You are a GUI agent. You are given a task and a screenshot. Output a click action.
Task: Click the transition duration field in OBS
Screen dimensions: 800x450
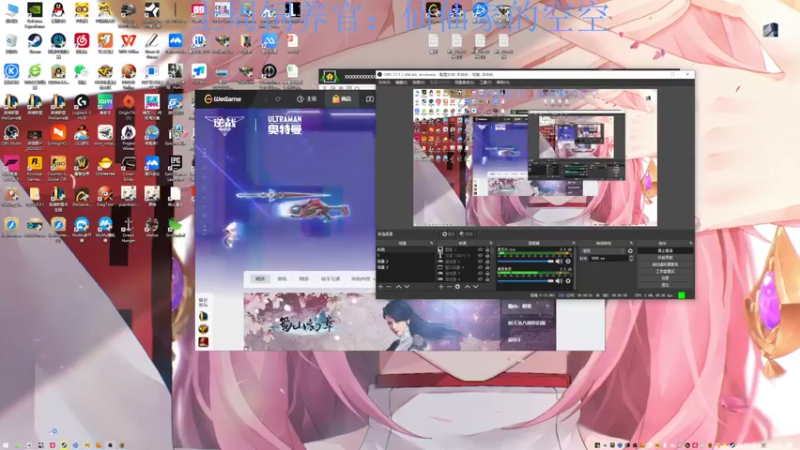tap(609, 258)
